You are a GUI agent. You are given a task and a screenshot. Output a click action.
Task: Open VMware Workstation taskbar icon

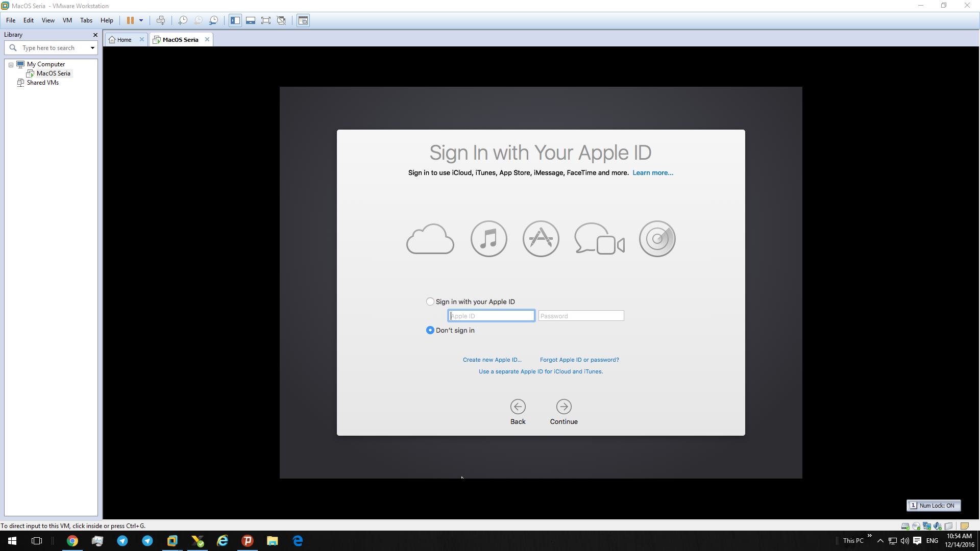coord(173,541)
